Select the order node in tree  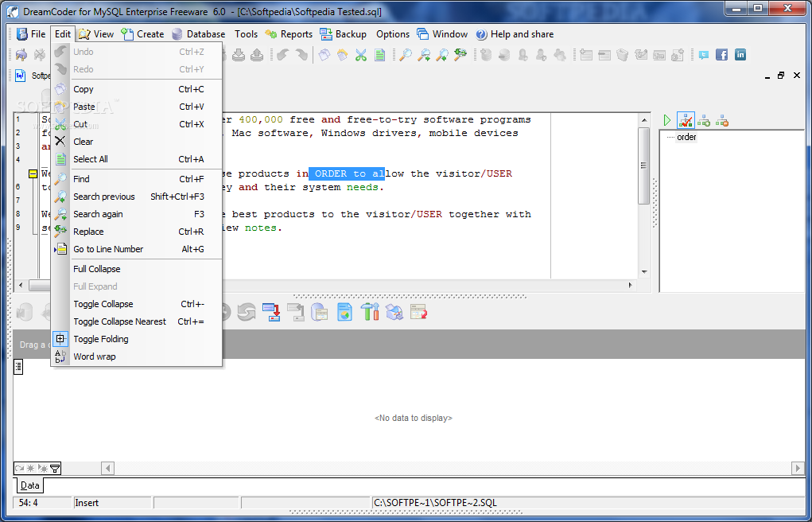click(686, 138)
